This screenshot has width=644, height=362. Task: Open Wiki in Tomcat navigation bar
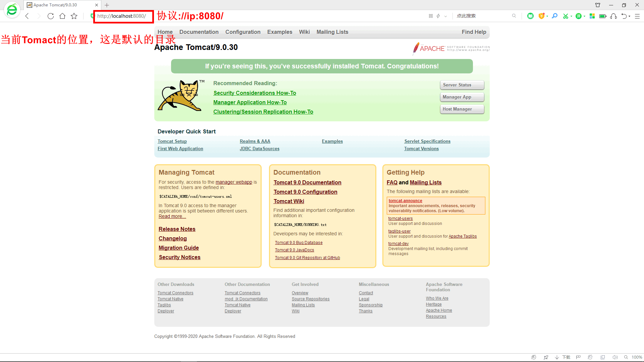click(x=304, y=32)
